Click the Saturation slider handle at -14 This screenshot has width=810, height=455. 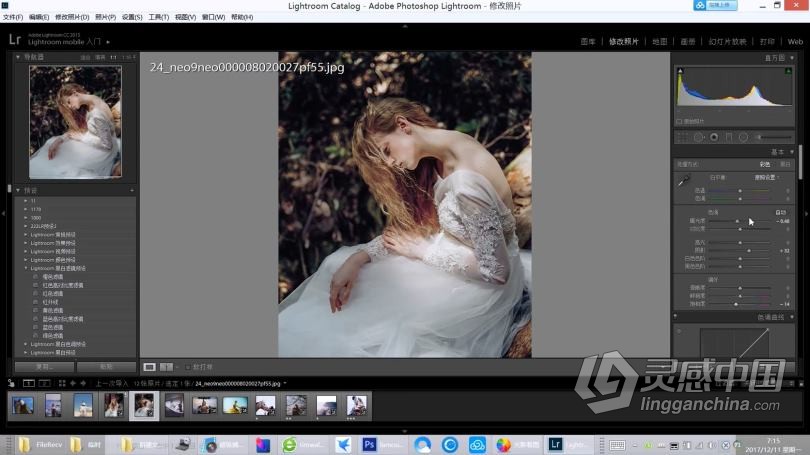pos(736,304)
